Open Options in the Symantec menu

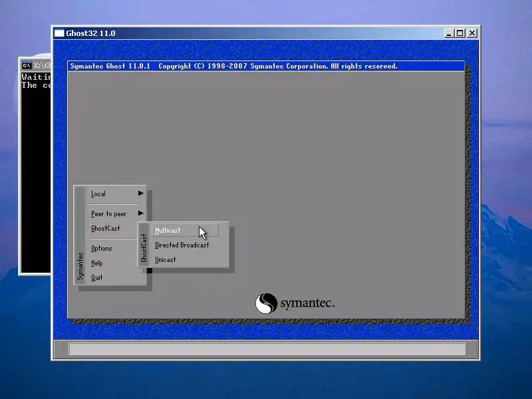tap(102, 248)
